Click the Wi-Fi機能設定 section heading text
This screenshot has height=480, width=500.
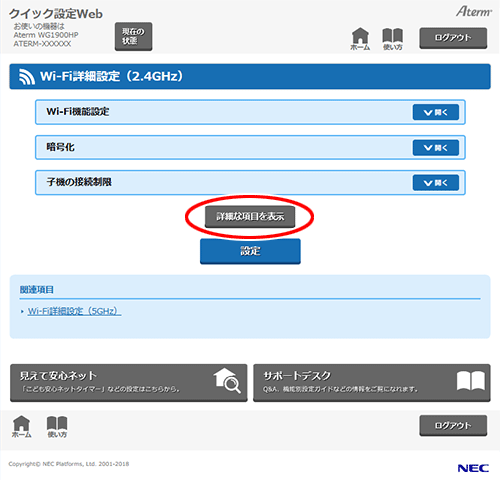pyautogui.click(x=78, y=111)
